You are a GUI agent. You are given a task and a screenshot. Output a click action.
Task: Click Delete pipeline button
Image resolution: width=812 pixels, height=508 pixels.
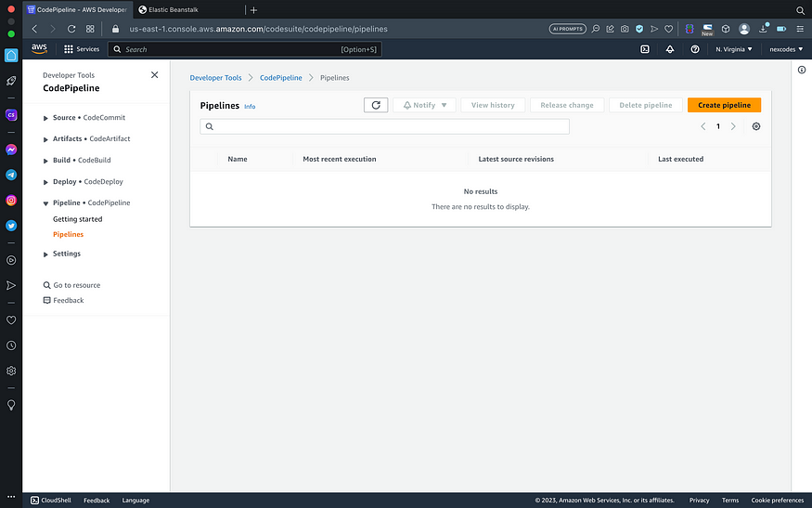click(x=646, y=105)
